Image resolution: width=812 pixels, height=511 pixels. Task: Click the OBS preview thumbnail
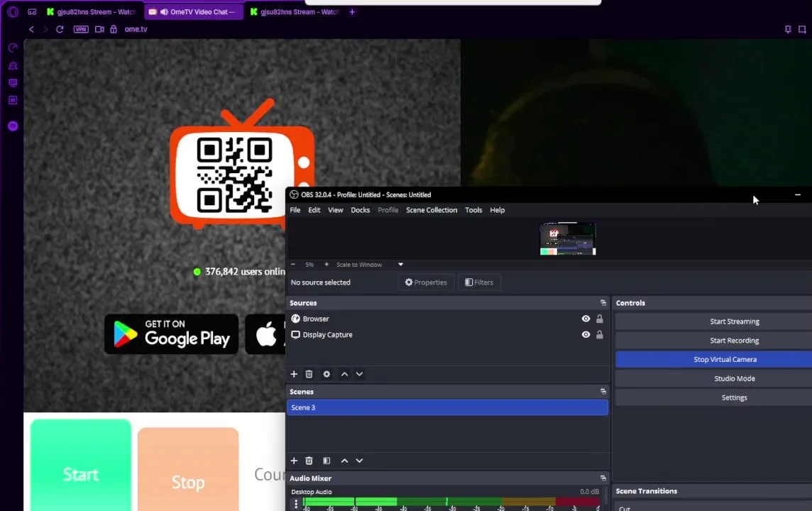[x=568, y=238]
